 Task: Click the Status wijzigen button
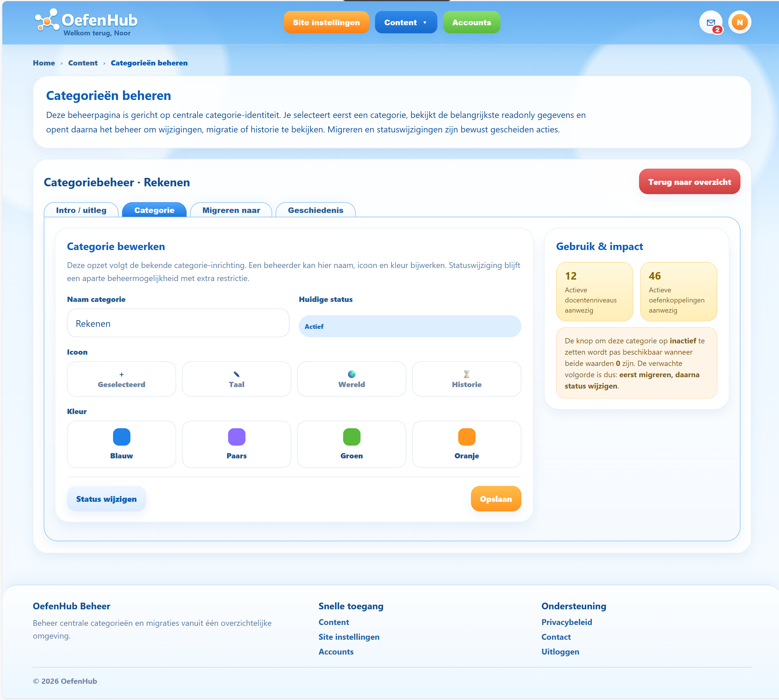107,499
